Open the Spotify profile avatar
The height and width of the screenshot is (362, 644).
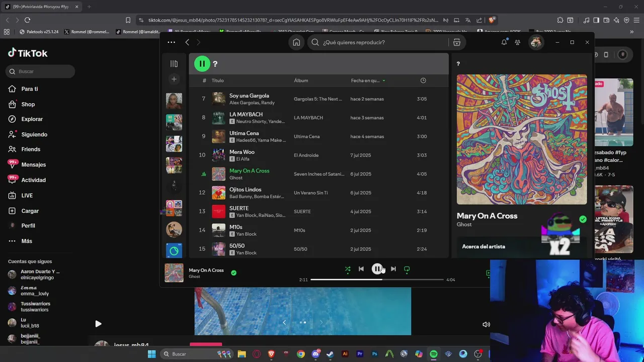[x=536, y=42]
